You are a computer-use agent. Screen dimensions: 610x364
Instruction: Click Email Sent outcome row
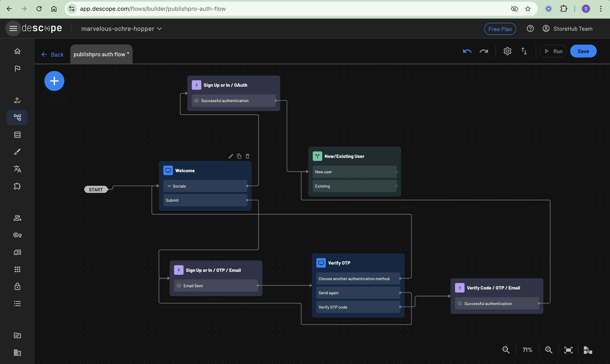tap(216, 286)
